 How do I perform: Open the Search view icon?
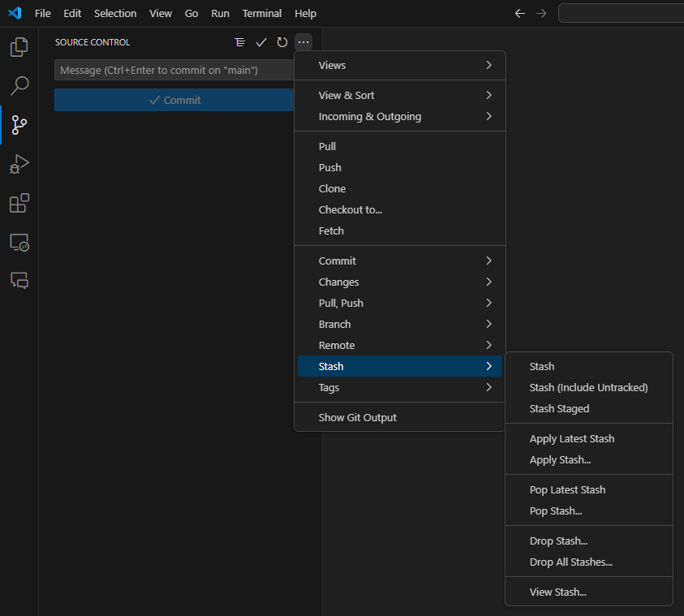click(19, 86)
